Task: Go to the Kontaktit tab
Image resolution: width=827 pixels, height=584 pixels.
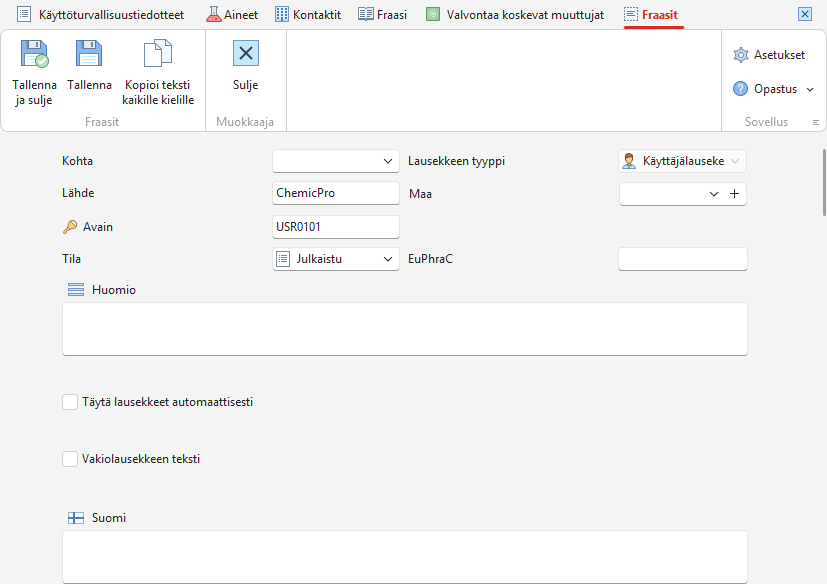Action: pyautogui.click(x=308, y=15)
